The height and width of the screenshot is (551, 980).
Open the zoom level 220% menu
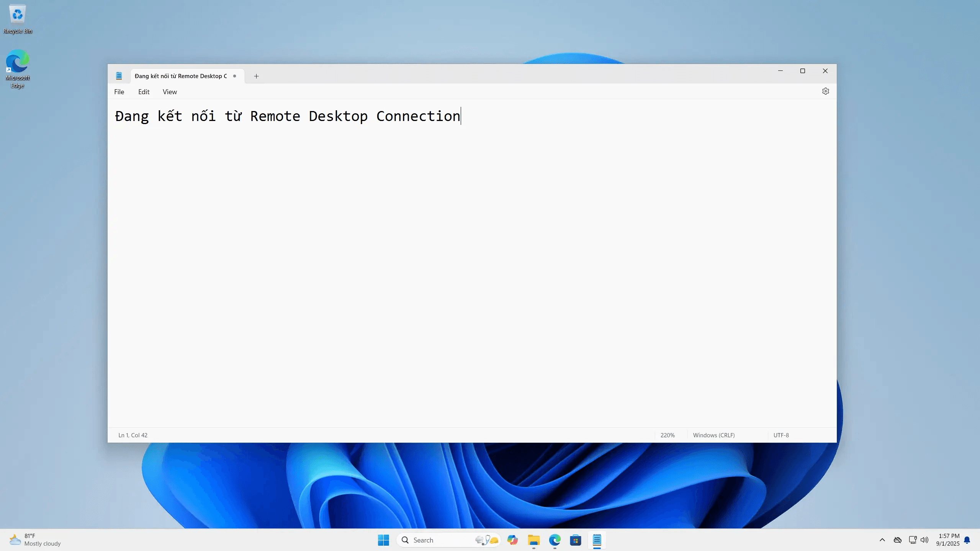tap(668, 435)
